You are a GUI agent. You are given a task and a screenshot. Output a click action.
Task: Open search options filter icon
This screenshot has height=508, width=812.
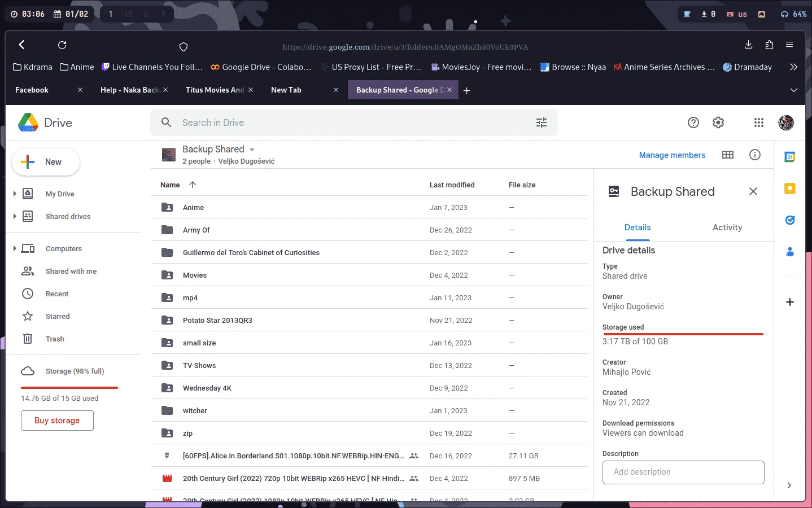(542, 122)
